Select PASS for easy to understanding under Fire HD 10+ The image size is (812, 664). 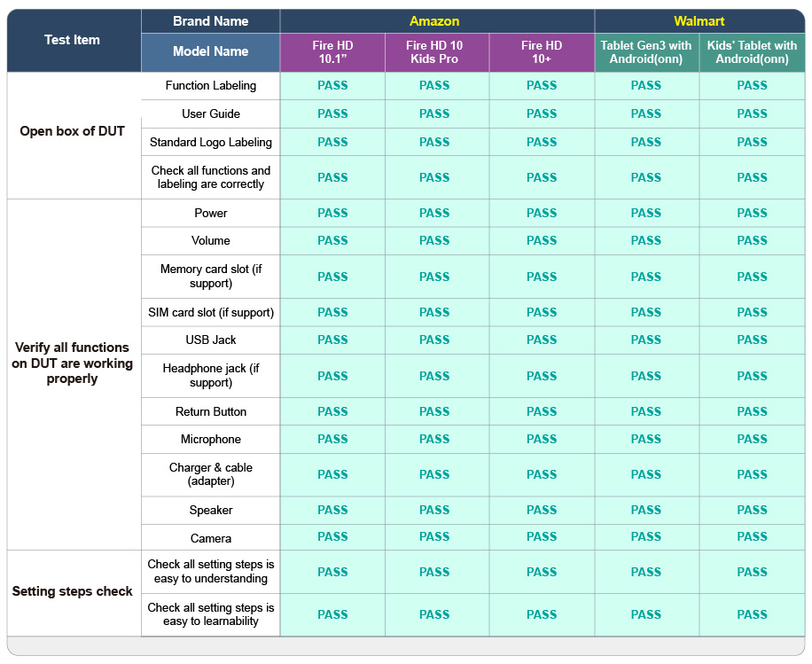coord(542,573)
